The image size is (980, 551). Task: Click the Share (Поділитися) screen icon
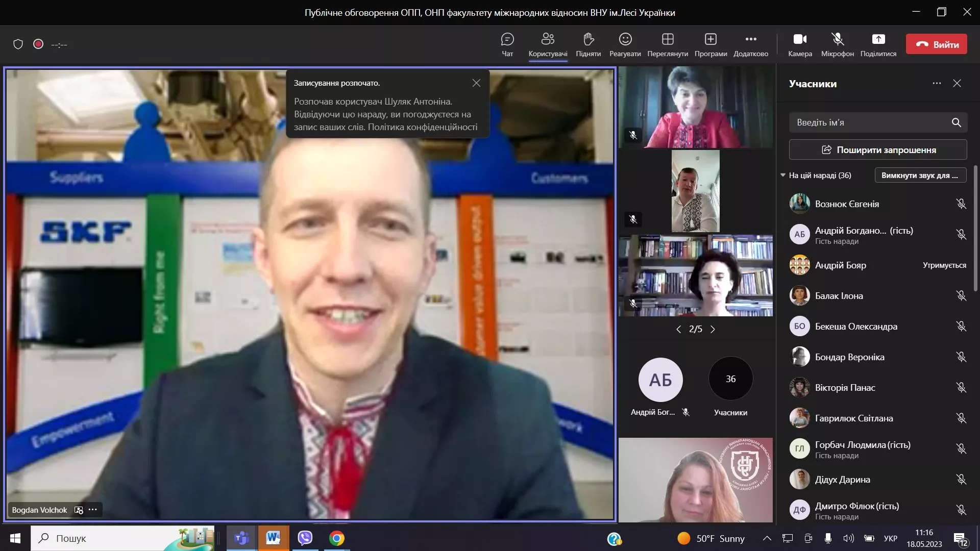click(x=878, y=39)
